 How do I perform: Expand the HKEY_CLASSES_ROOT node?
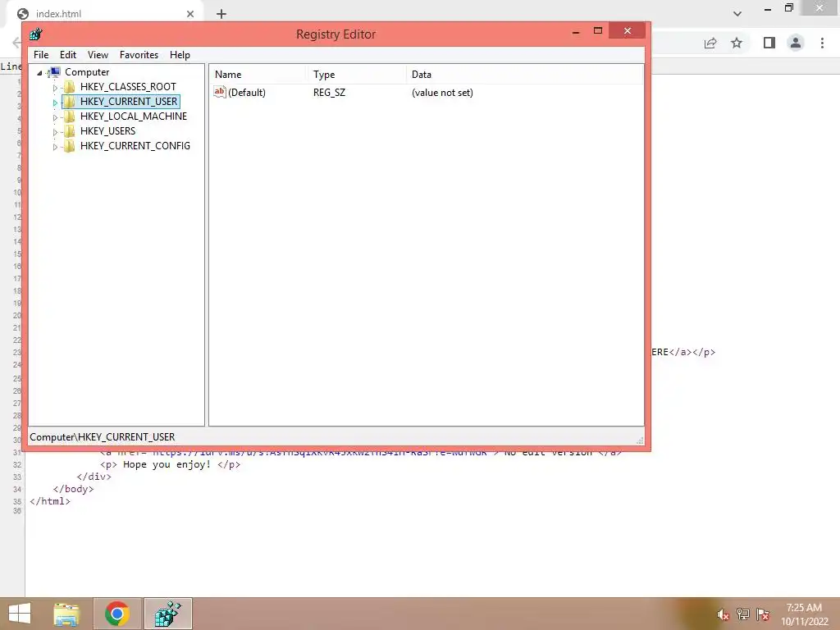(x=55, y=87)
